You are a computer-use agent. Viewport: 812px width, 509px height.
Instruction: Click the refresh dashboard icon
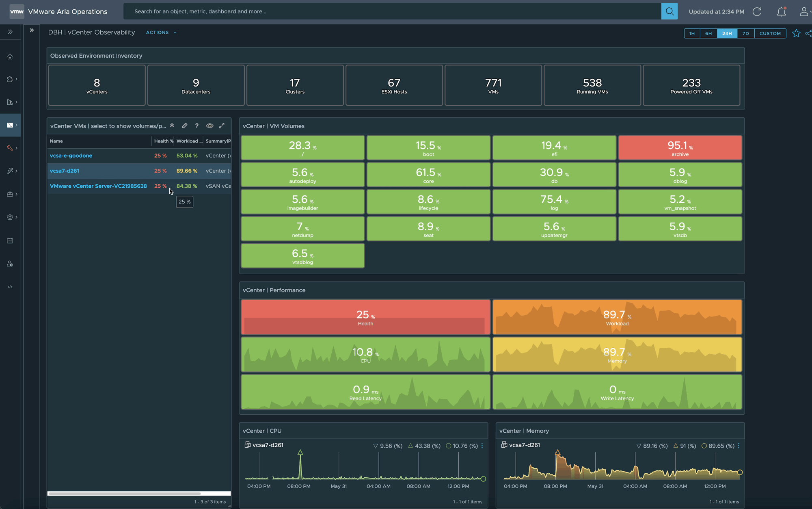coord(757,12)
